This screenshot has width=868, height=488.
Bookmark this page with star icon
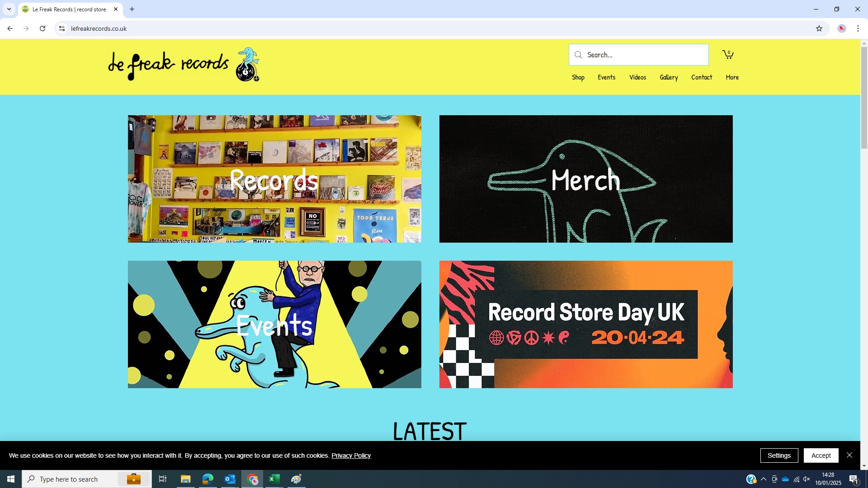pyautogui.click(x=819, y=28)
